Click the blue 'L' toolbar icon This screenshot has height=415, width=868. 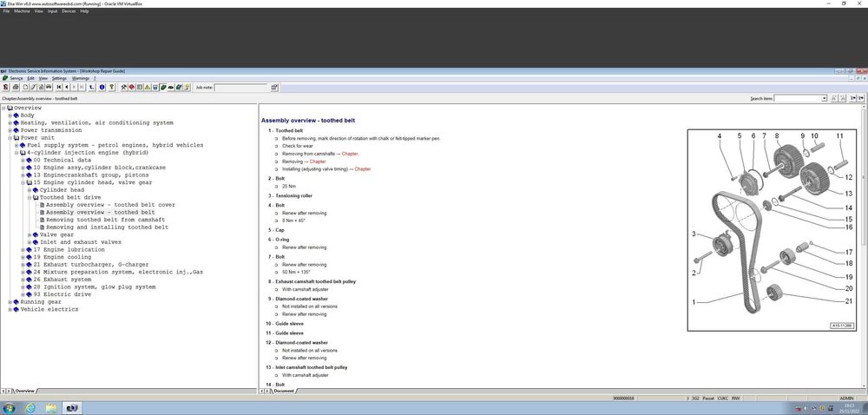coord(92,88)
